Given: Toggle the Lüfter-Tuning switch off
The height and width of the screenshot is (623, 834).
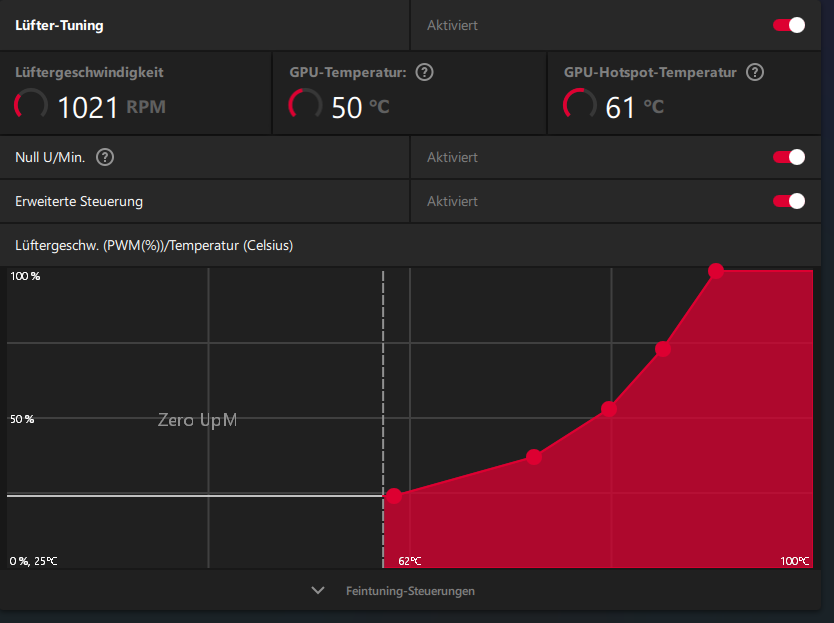Looking at the screenshot, I should tap(789, 25).
